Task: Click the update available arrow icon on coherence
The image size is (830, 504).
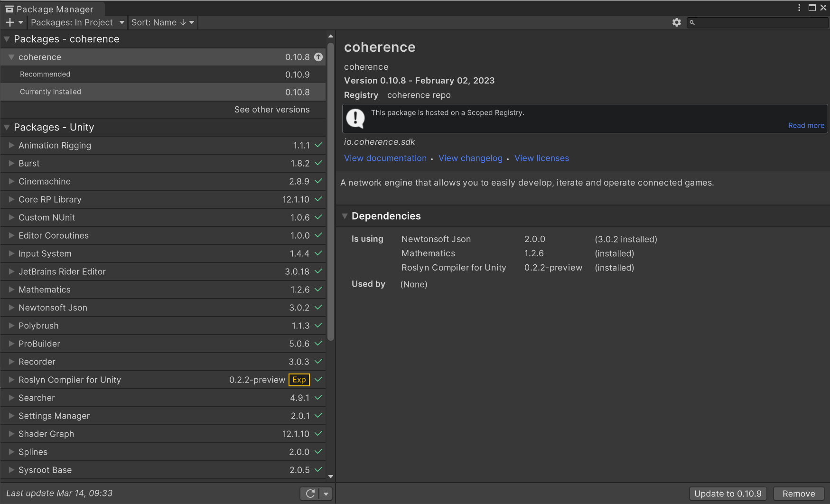Action: pos(318,57)
